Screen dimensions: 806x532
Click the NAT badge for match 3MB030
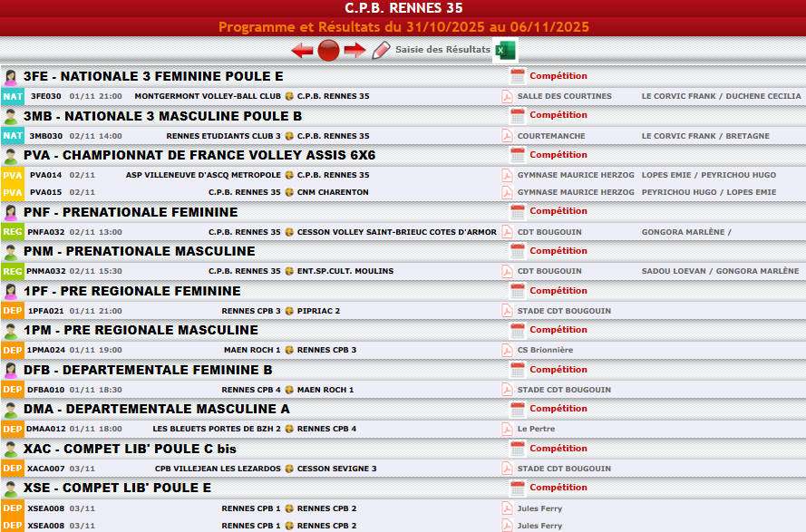point(13,136)
